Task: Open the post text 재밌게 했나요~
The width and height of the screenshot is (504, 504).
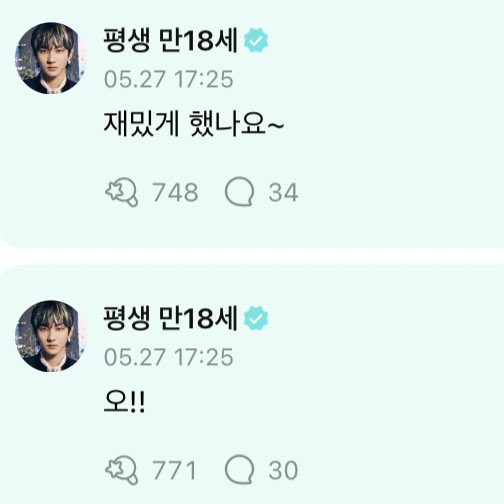Action: [x=194, y=124]
